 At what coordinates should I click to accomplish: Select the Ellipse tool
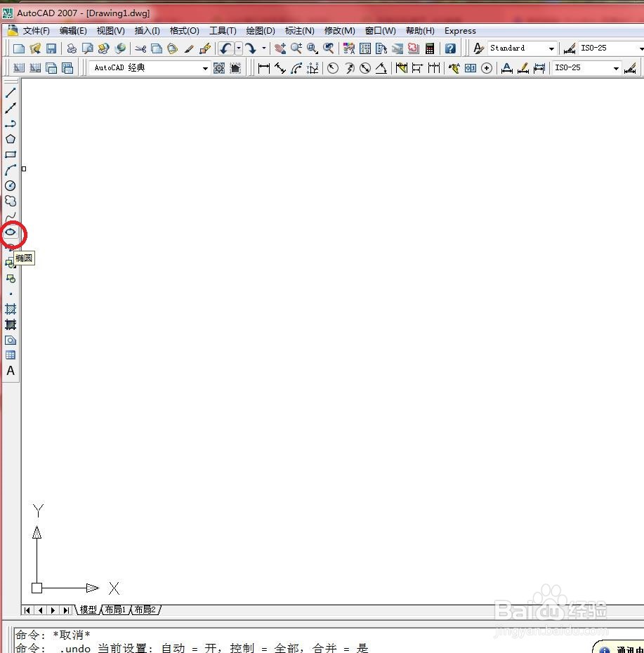pyautogui.click(x=11, y=232)
